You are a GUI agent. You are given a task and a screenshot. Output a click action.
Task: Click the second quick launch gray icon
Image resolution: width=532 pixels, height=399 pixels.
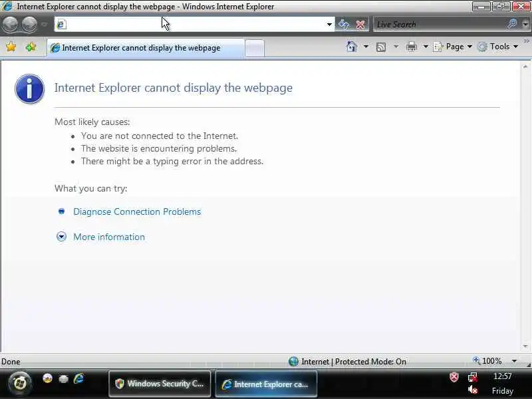[x=63, y=378]
